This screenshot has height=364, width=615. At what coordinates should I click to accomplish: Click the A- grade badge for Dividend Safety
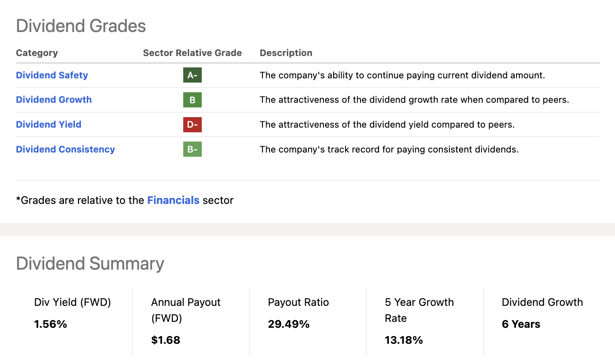[193, 75]
